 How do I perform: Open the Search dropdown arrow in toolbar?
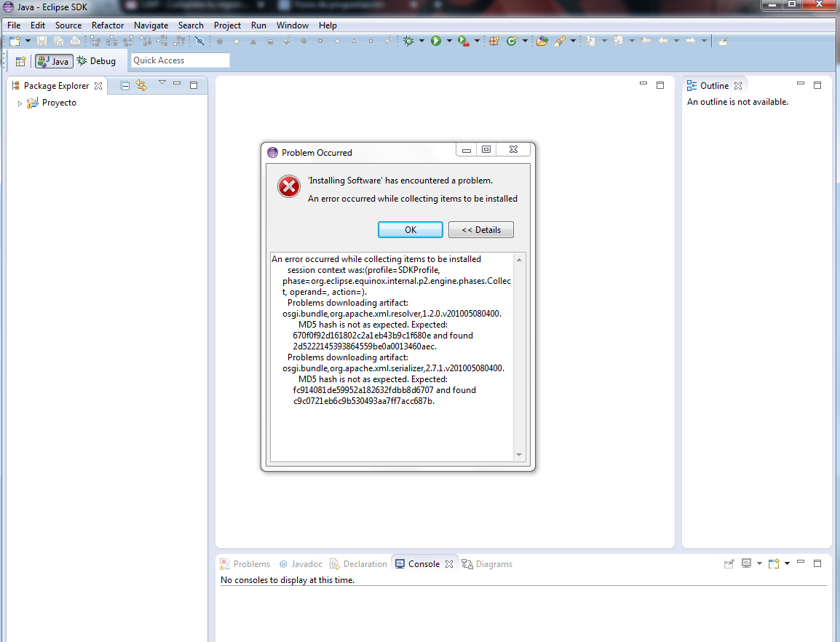tap(573, 41)
